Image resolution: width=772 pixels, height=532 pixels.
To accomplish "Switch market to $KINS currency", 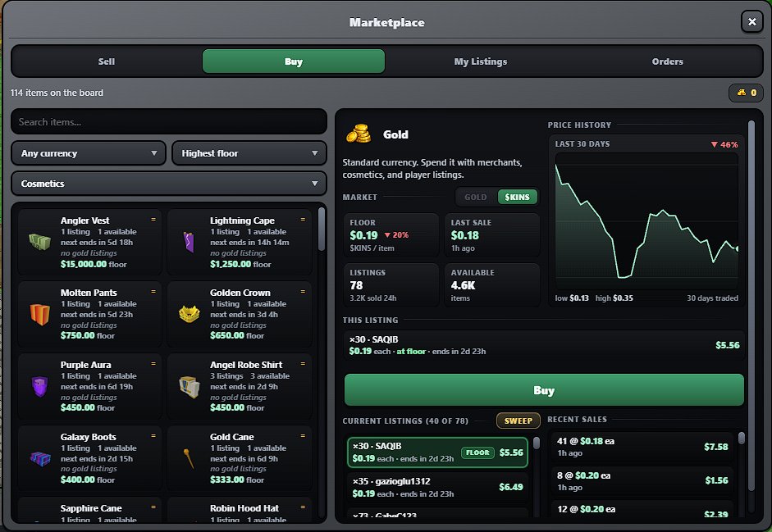I will [x=517, y=197].
